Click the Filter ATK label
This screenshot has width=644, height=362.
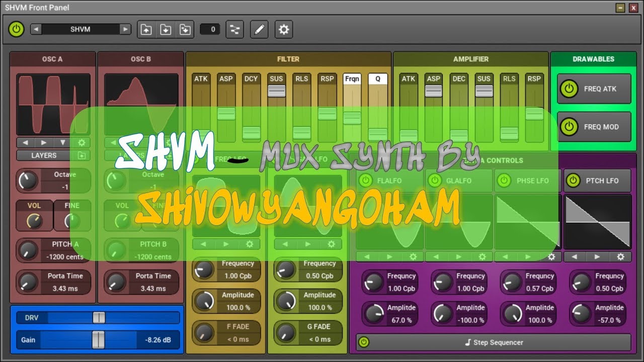point(201,78)
